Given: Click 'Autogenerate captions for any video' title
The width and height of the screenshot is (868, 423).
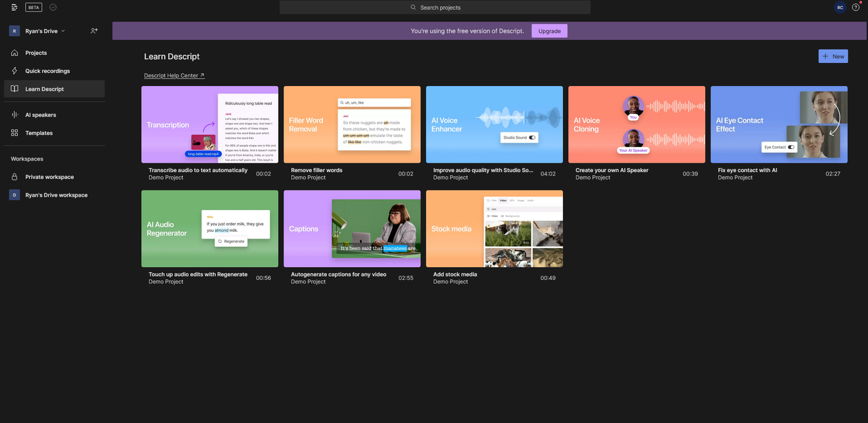Looking at the screenshot, I should (338, 275).
